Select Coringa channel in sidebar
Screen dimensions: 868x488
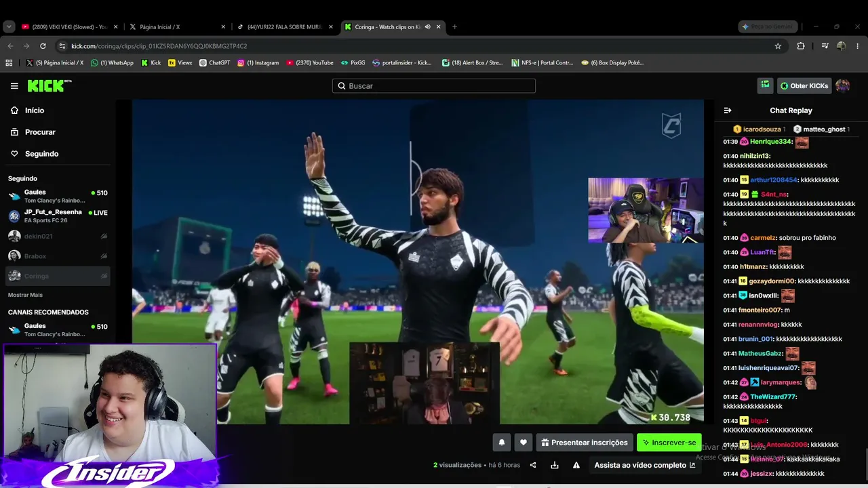(58, 276)
